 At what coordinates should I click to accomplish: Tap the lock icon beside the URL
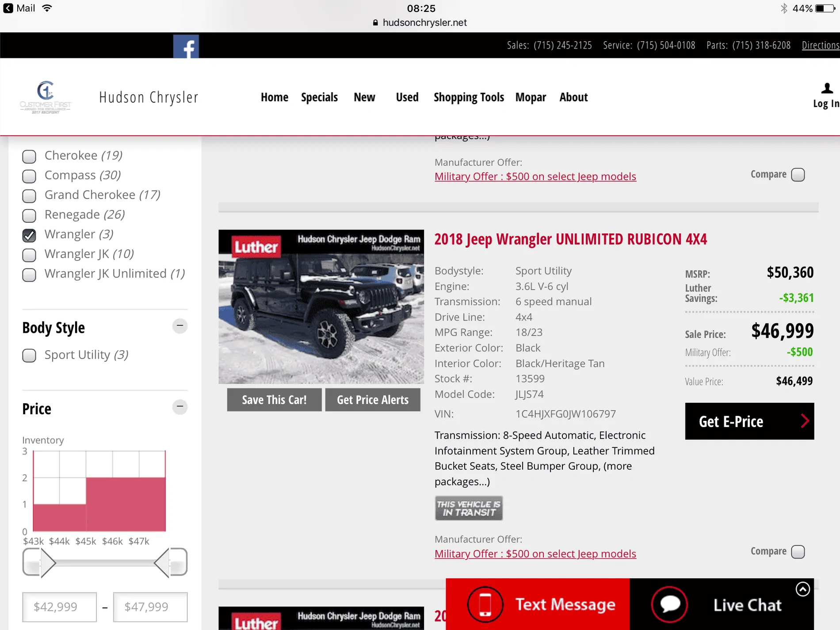point(375,23)
